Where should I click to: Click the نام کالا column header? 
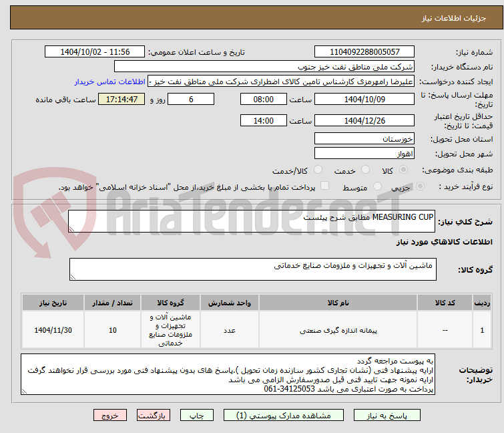338,303
